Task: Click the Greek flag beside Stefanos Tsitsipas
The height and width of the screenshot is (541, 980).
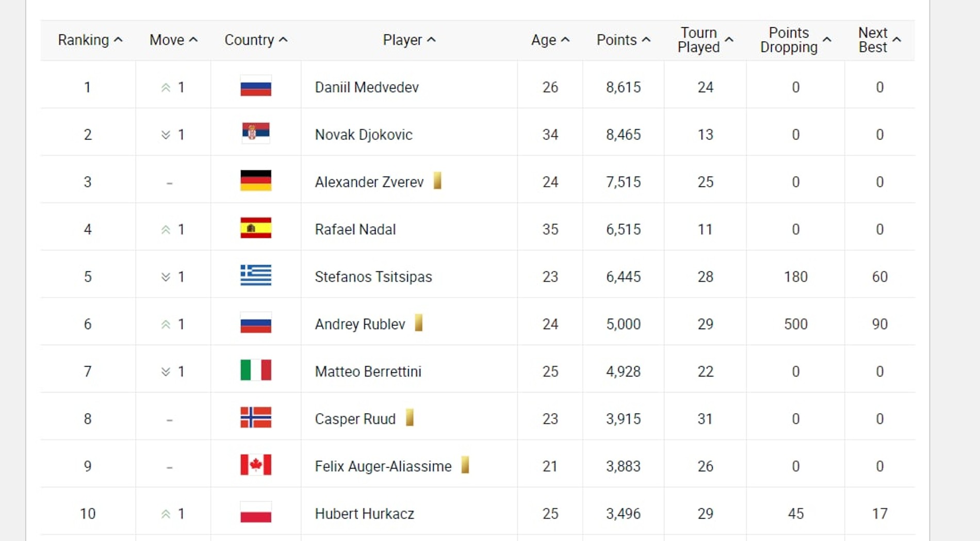Action: pyautogui.click(x=255, y=276)
